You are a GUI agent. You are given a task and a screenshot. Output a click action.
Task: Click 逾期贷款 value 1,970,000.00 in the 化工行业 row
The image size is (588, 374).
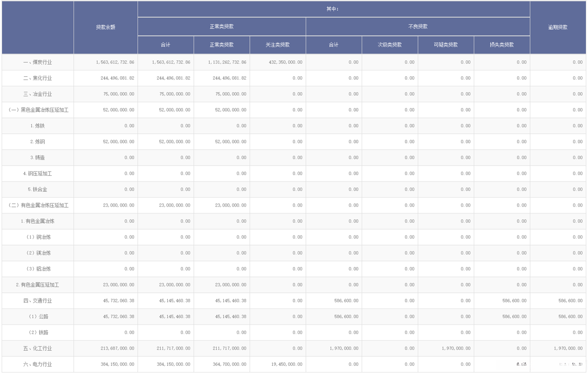pos(568,348)
